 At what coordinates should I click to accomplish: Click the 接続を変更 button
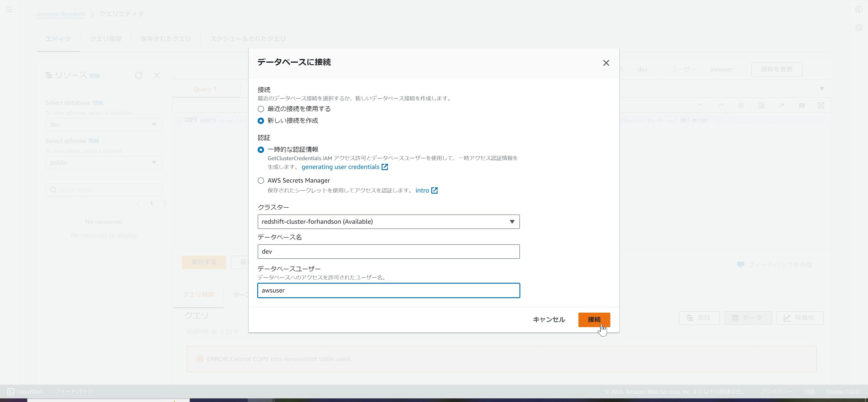click(x=776, y=69)
